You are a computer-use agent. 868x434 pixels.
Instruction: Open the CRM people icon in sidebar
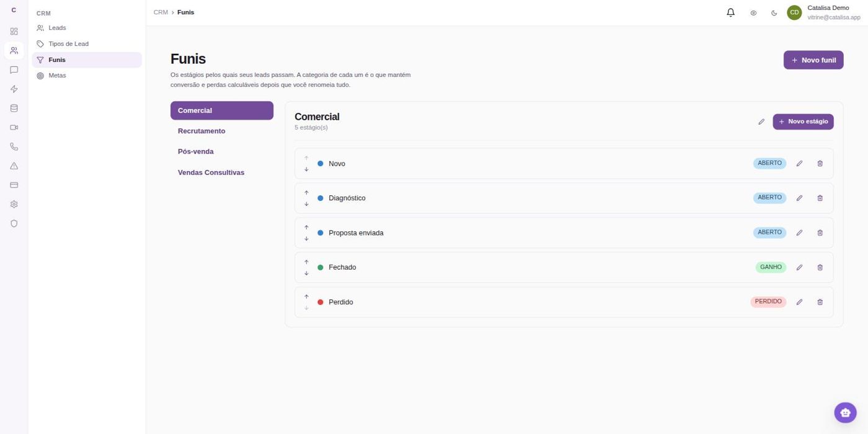[14, 51]
